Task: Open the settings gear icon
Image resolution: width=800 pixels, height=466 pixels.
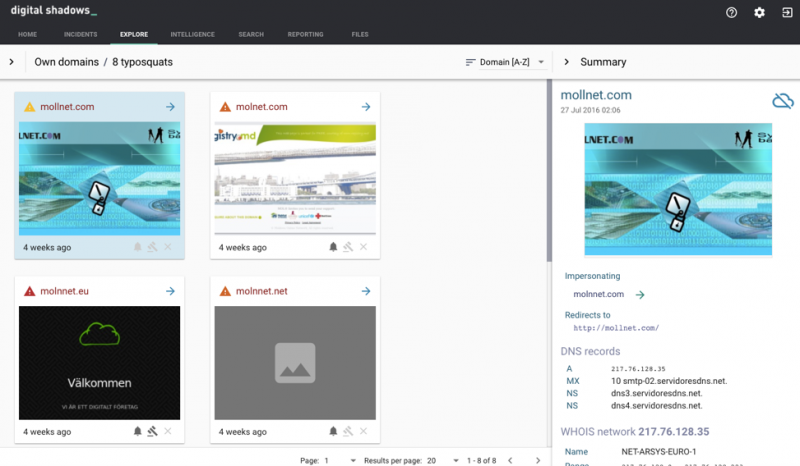Action: pos(759,13)
